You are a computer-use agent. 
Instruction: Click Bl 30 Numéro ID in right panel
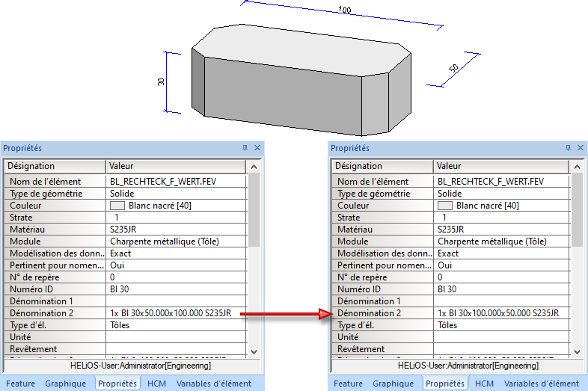447,289
